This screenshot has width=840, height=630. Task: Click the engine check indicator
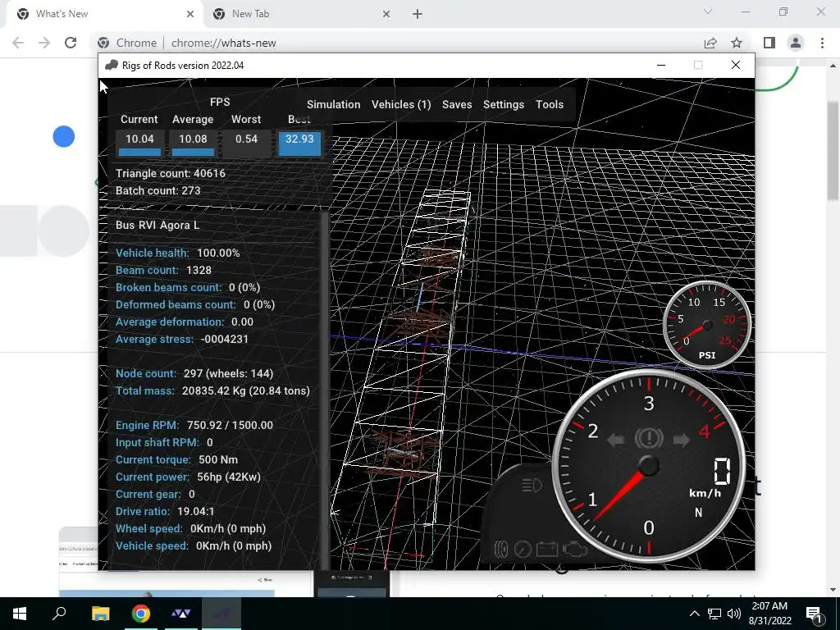click(575, 549)
